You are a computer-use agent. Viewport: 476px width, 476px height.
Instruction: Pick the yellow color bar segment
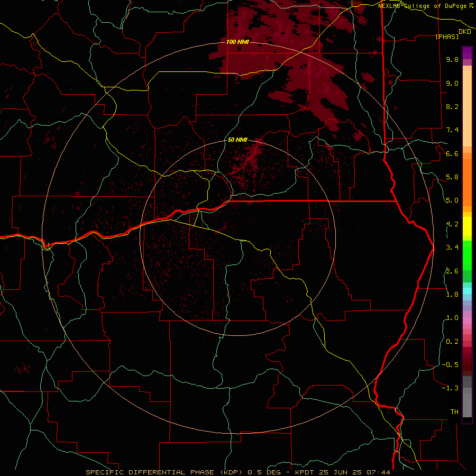click(x=467, y=226)
